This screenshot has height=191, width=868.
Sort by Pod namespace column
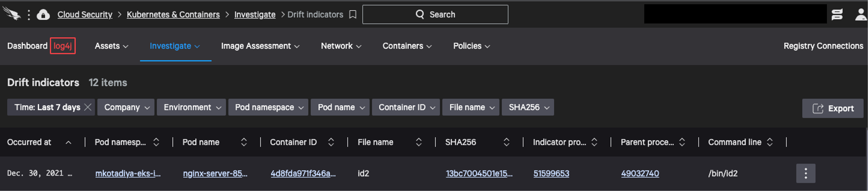point(156,142)
